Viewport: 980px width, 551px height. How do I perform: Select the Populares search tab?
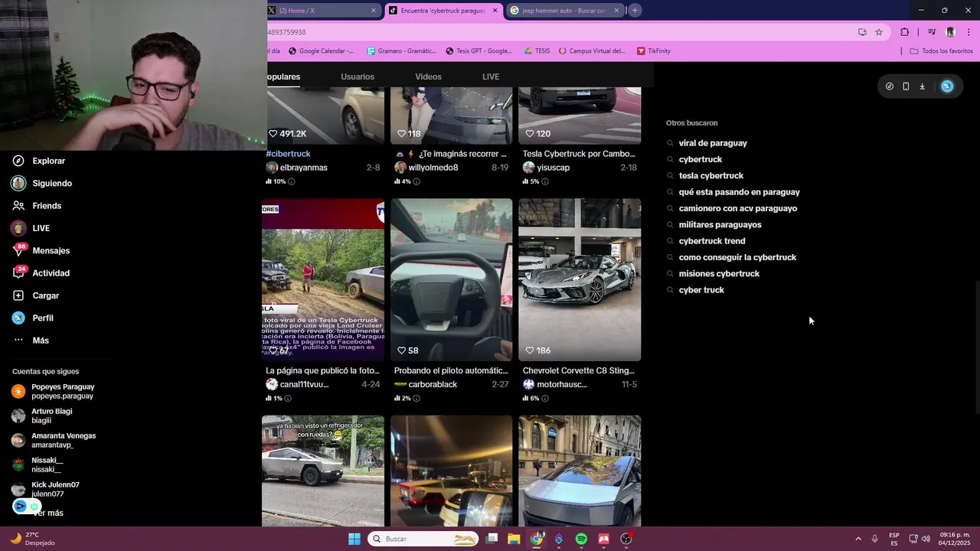283,77
